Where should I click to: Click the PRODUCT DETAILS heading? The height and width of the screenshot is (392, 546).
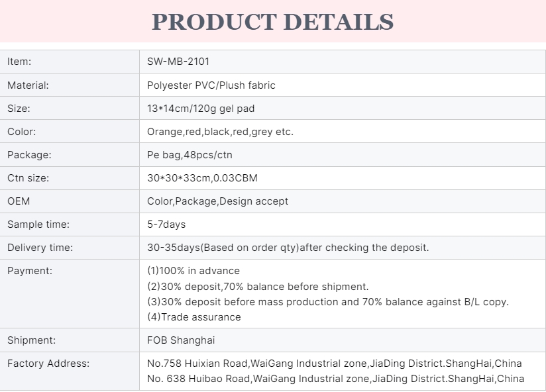click(x=272, y=21)
